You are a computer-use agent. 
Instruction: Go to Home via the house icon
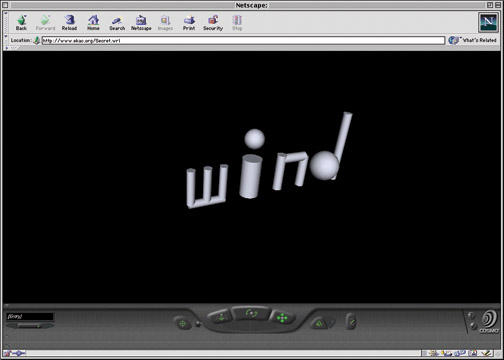[93, 23]
